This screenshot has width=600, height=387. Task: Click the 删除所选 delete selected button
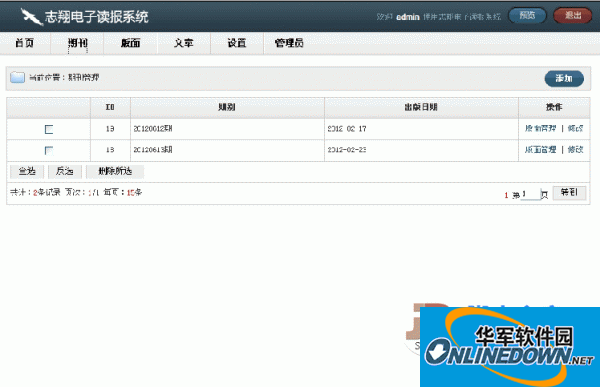click(x=115, y=171)
